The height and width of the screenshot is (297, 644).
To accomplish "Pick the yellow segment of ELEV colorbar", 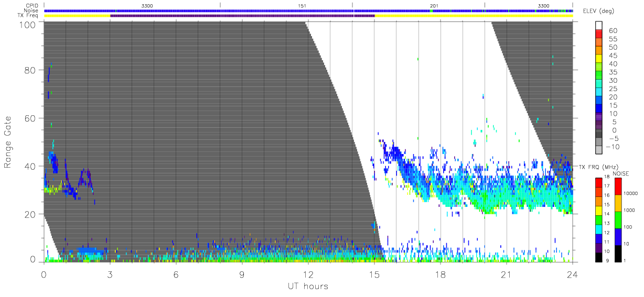I will tap(599, 60).
